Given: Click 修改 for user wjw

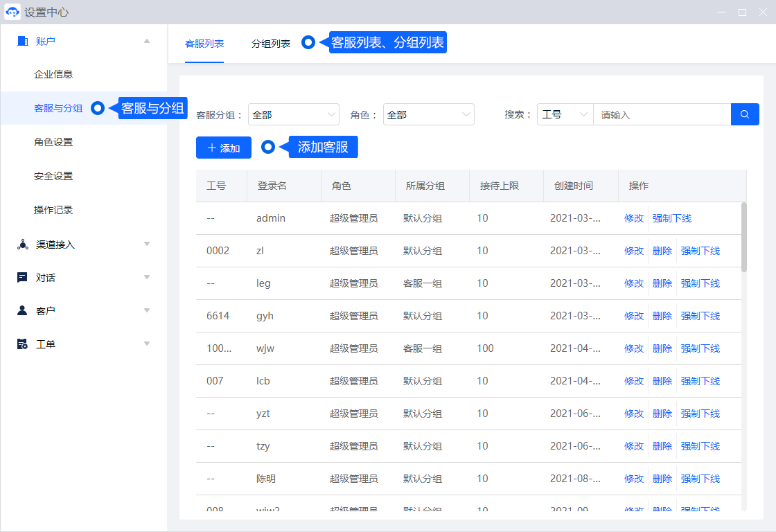Looking at the screenshot, I should coord(634,348).
